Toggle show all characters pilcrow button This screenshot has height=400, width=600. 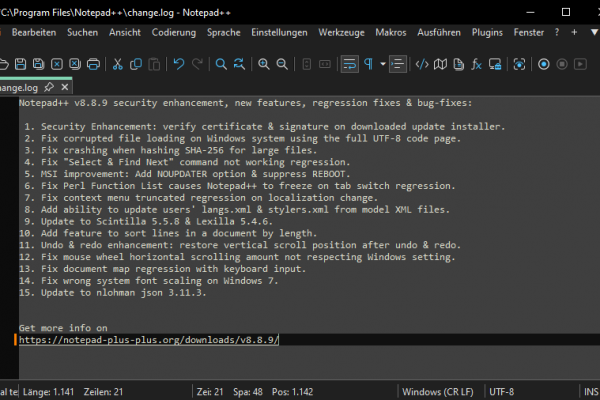tap(368, 64)
